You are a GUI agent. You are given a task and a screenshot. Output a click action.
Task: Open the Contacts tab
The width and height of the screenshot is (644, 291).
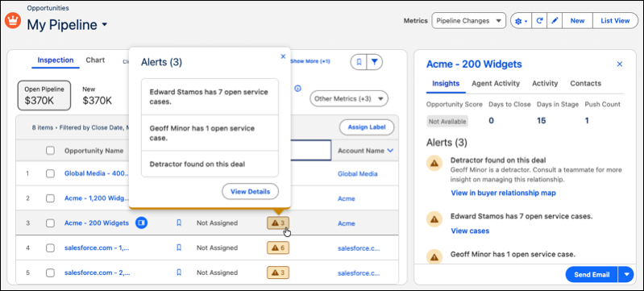(x=586, y=84)
